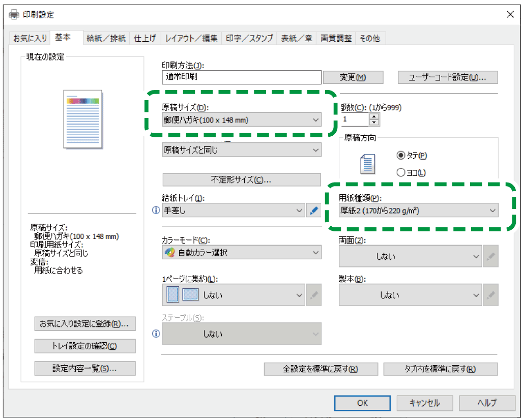Select the ヨコ landscape radio button
The width and height of the screenshot is (523, 420).
tap(401, 172)
